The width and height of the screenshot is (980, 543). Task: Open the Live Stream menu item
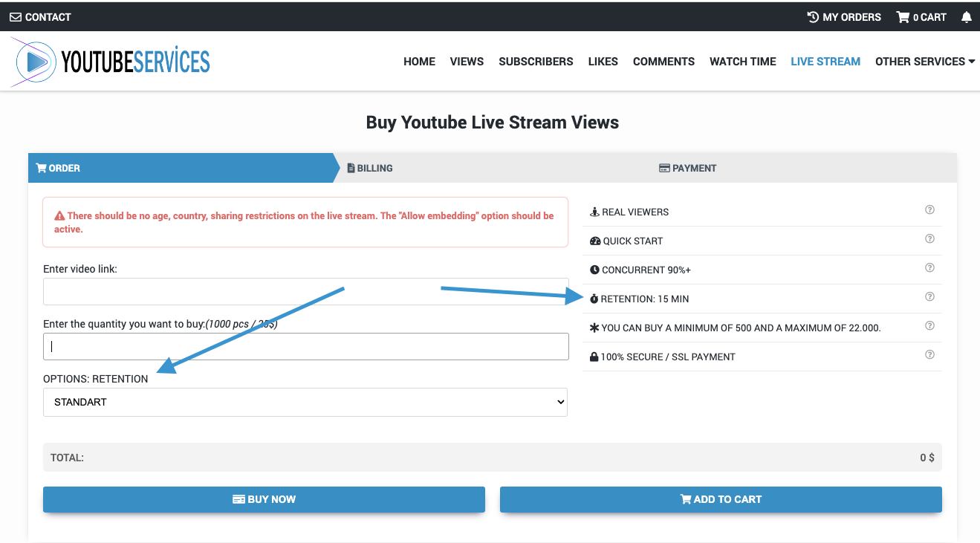point(825,62)
